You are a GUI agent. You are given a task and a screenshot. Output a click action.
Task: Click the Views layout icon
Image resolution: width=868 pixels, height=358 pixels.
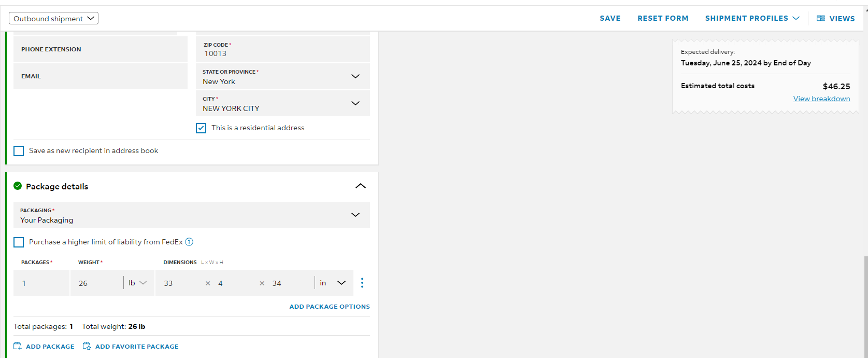coord(821,18)
